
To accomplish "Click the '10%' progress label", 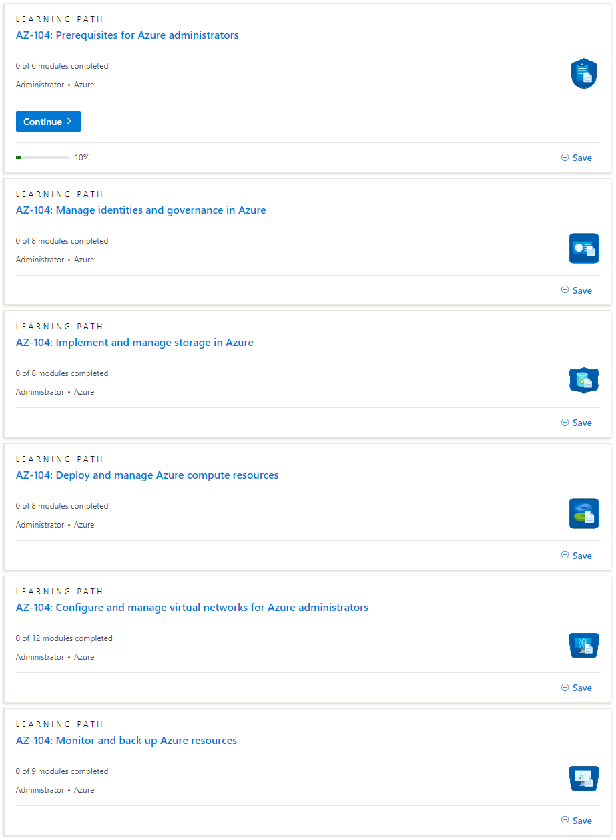I will tap(82, 158).
